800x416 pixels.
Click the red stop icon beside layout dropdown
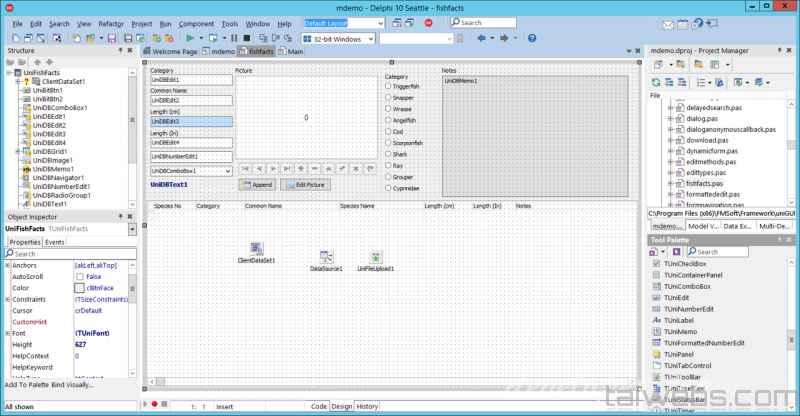pos(428,22)
